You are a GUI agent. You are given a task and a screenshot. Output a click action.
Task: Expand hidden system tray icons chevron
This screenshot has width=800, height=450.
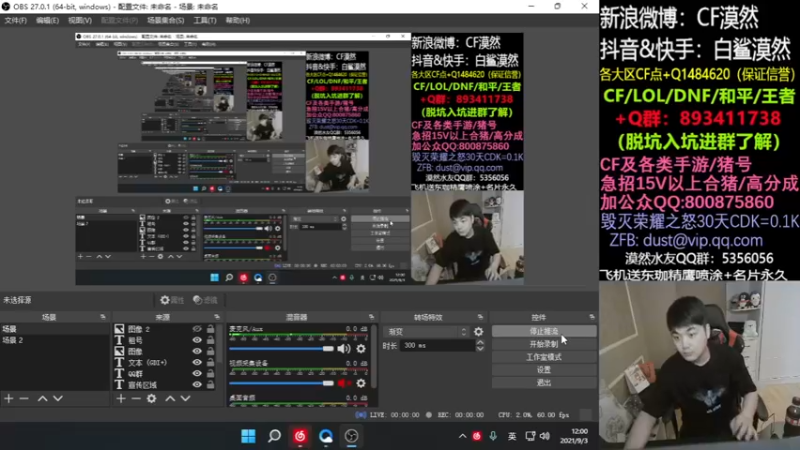coord(462,436)
